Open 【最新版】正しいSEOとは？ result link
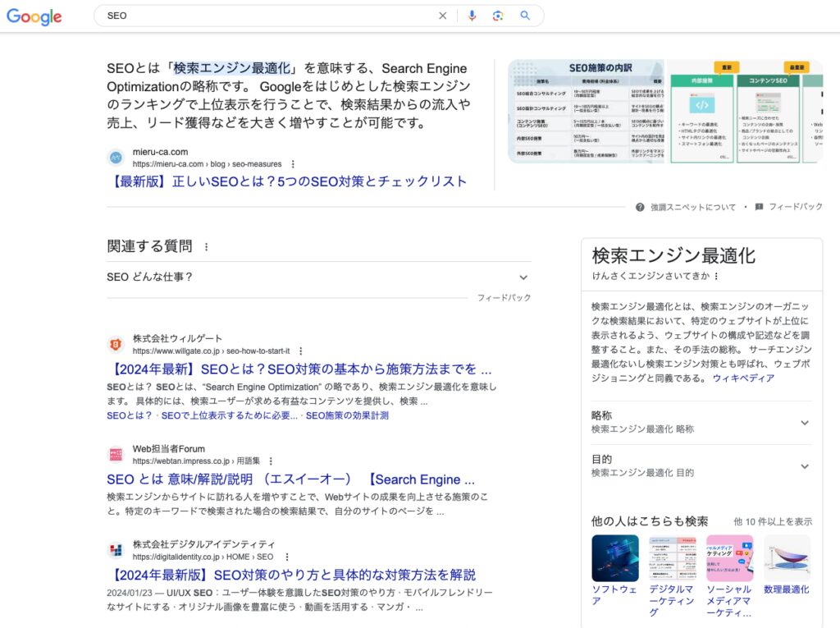The height and width of the screenshot is (628, 840). pos(290,181)
